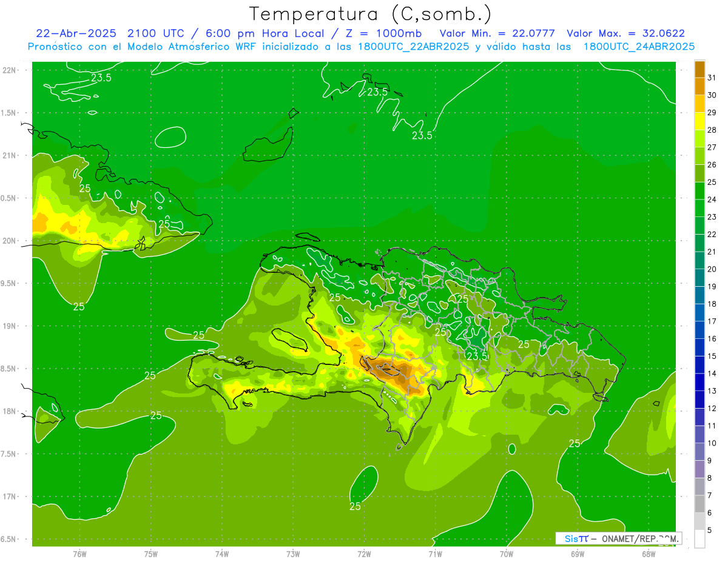Click the 73W longitude axis label

(x=293, y=554)
